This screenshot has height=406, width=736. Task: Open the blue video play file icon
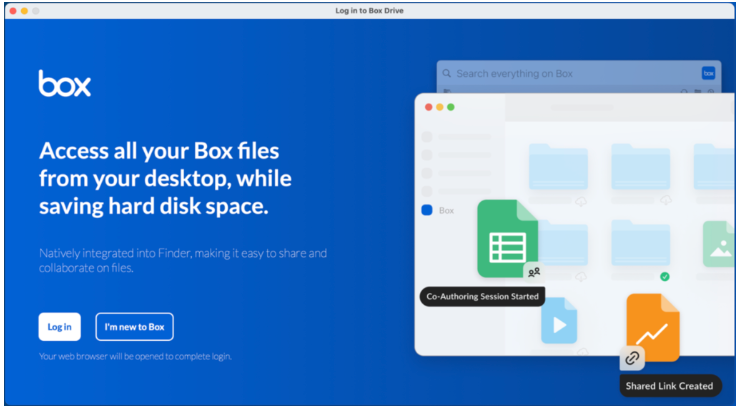[x=559, y=322]
